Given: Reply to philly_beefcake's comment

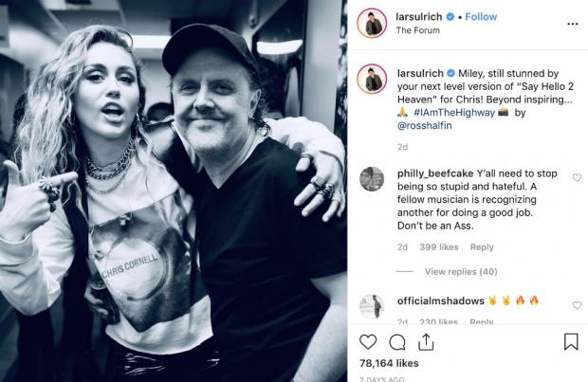Looking at the screenshot, I should pos(482,247).
